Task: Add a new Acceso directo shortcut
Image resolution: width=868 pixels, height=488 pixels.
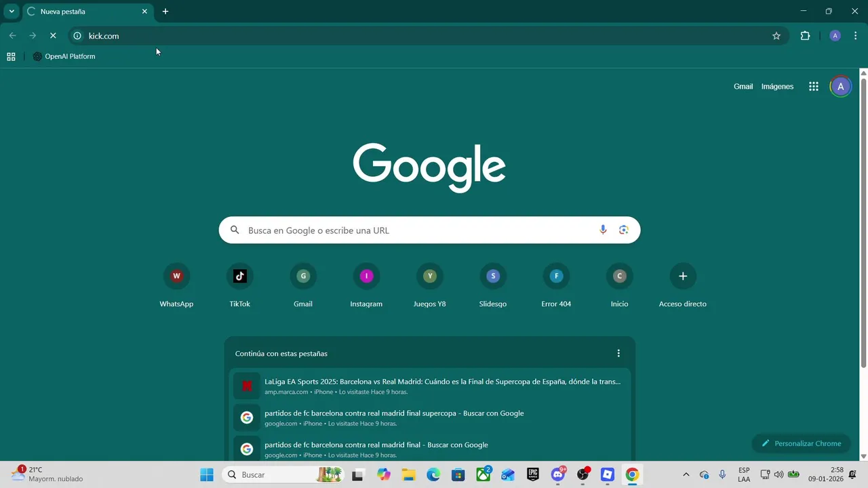Action: point(683,285)
